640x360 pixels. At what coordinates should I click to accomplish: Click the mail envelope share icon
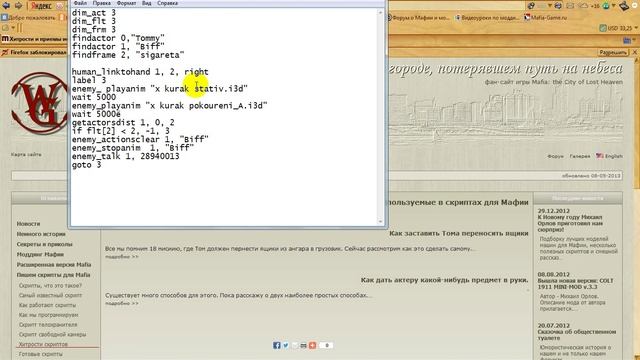tap(295, 345)
